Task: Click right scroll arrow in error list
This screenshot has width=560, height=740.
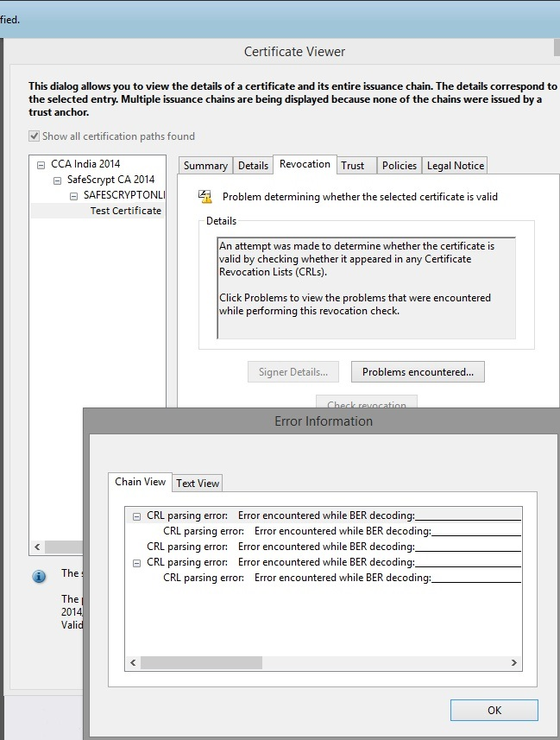Action: (513, 662)
